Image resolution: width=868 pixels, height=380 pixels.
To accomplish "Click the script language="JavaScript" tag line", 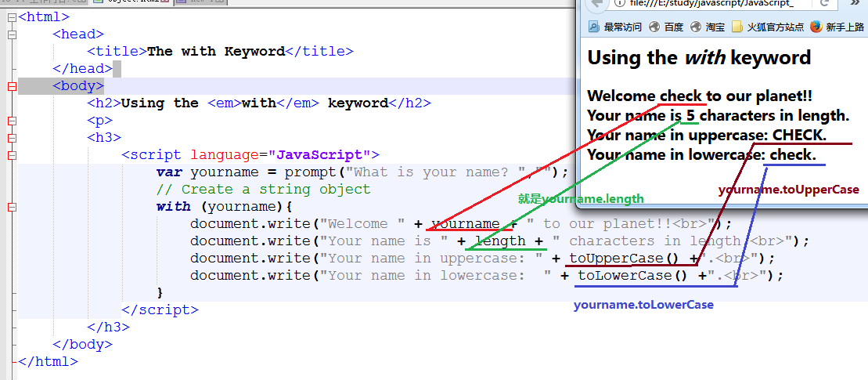I will (x=250, y=155).
